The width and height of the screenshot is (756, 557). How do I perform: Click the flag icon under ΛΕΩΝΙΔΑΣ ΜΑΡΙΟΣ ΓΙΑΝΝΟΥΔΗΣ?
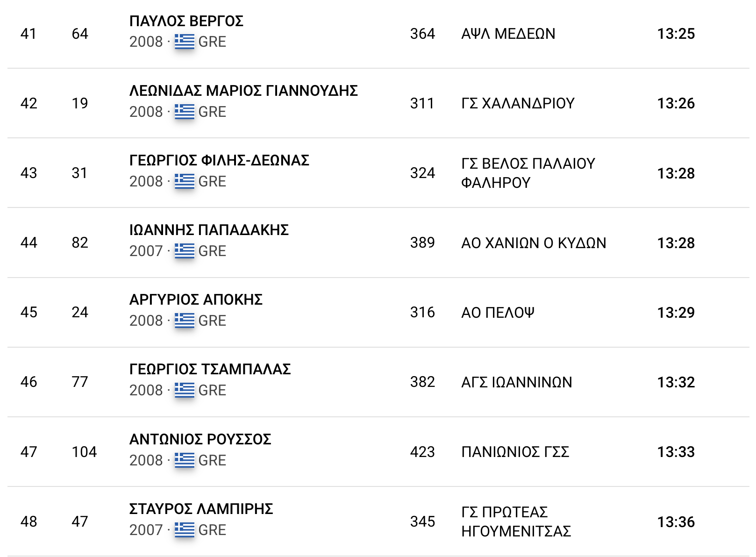click(185, 112)
